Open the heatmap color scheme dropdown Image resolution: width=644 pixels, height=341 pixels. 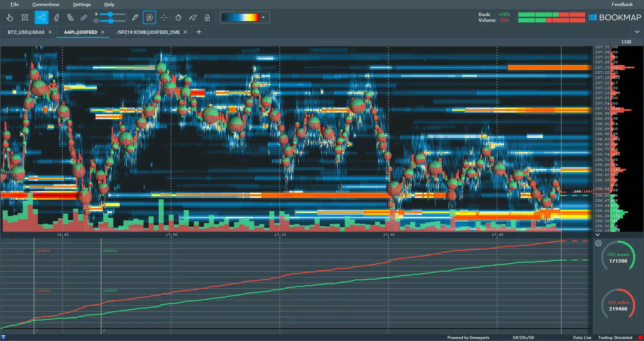click(263, 17)
